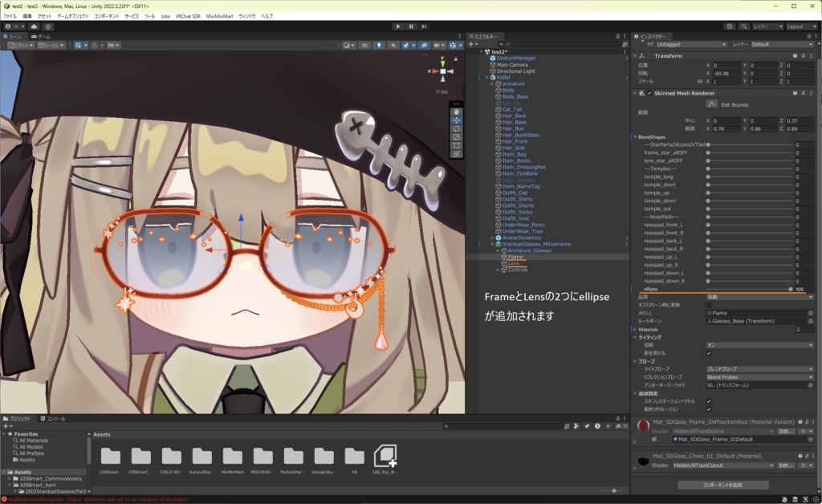Viewport: 822px width, 504px height.
Task: Click the Add Component button
Action: click(x=722, y=485)
